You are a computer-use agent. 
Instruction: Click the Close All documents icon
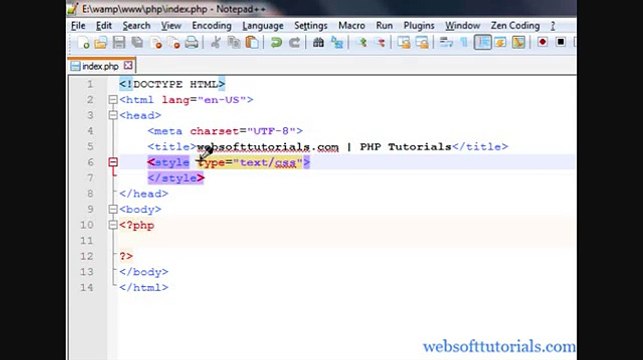pyautogui.click(x=174, y=42)
